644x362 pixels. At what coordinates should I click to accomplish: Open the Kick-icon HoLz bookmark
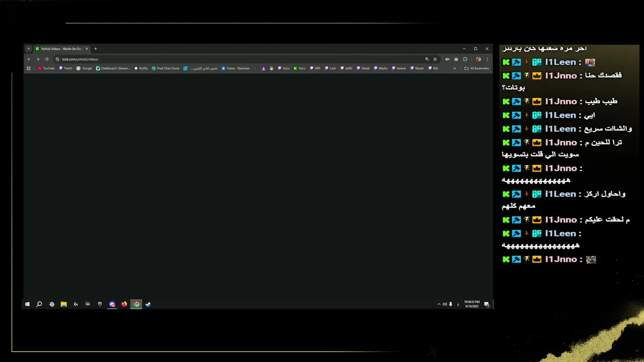[x=299, y=68]
